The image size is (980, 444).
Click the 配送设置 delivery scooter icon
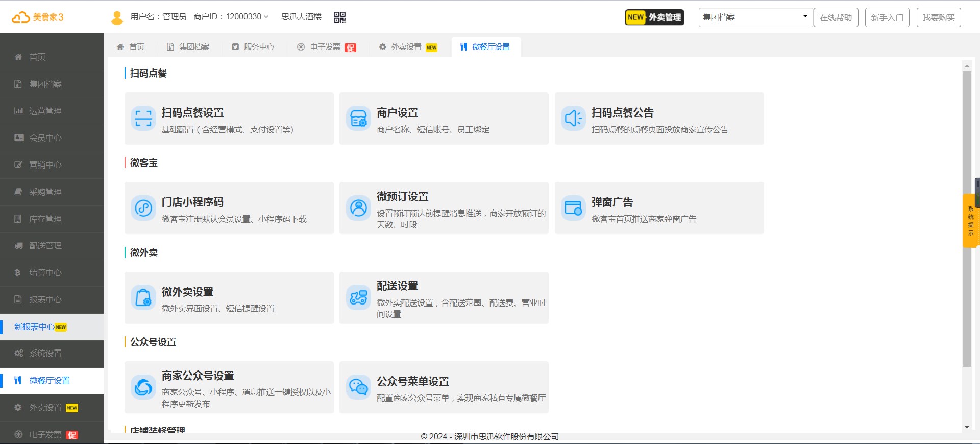click(x=358, y=297)
